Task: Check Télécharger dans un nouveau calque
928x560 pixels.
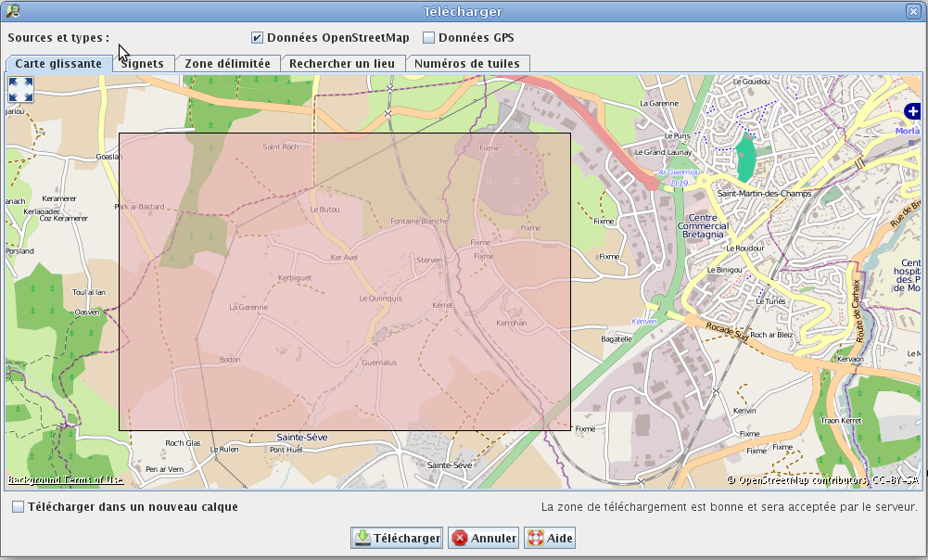Action: (19, 507)
